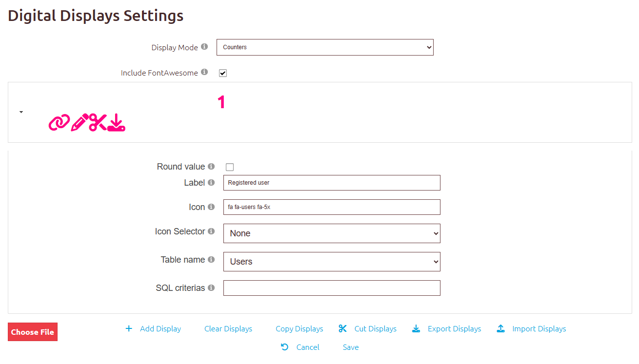
Task: Open the Display Mode dropdown
Action: [325, 47]
